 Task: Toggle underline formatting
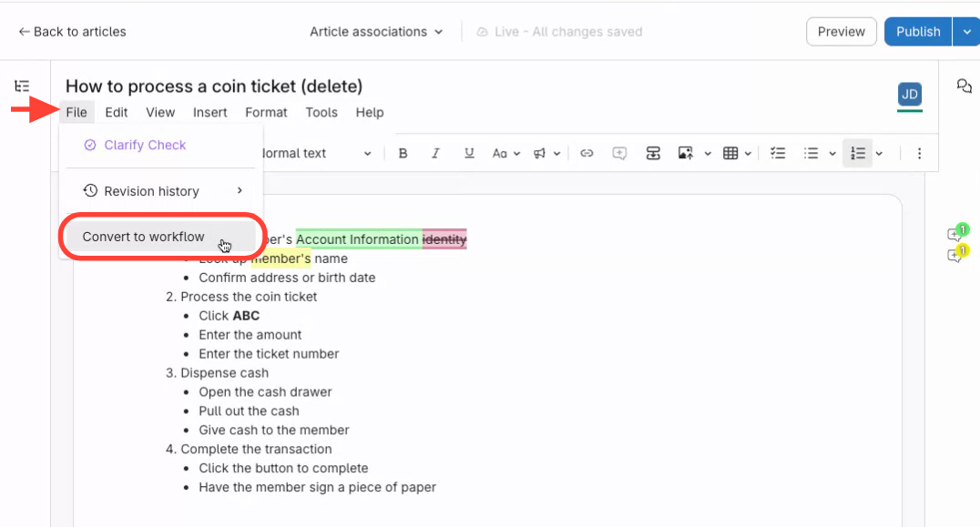point(469,154)
